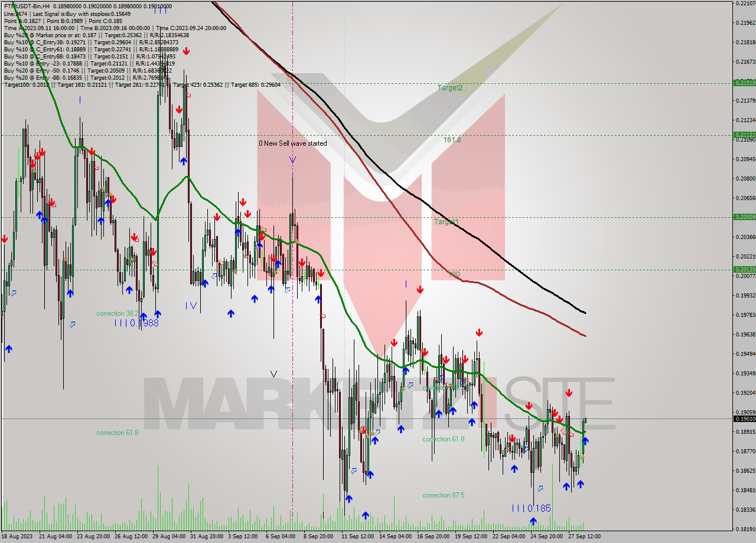Click the right 'correction 61.8' label
This screenshot has height=543, width=756.
(444, 439)
